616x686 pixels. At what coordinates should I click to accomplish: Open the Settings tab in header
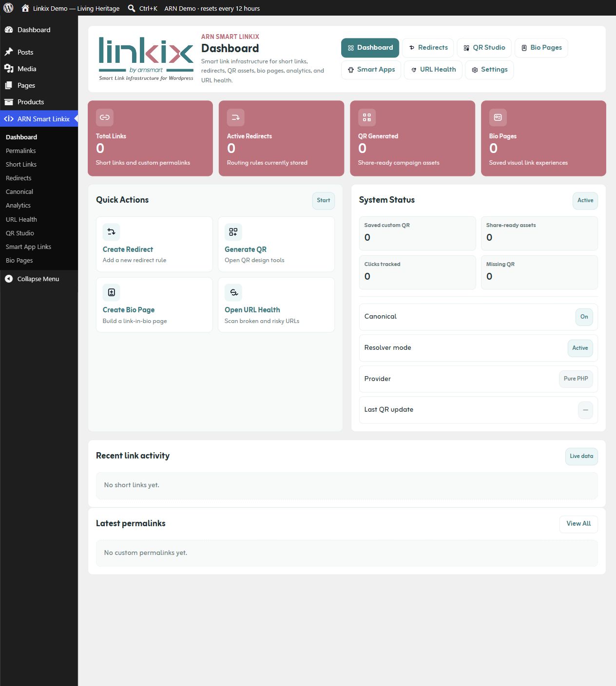(x=489, y=70)
